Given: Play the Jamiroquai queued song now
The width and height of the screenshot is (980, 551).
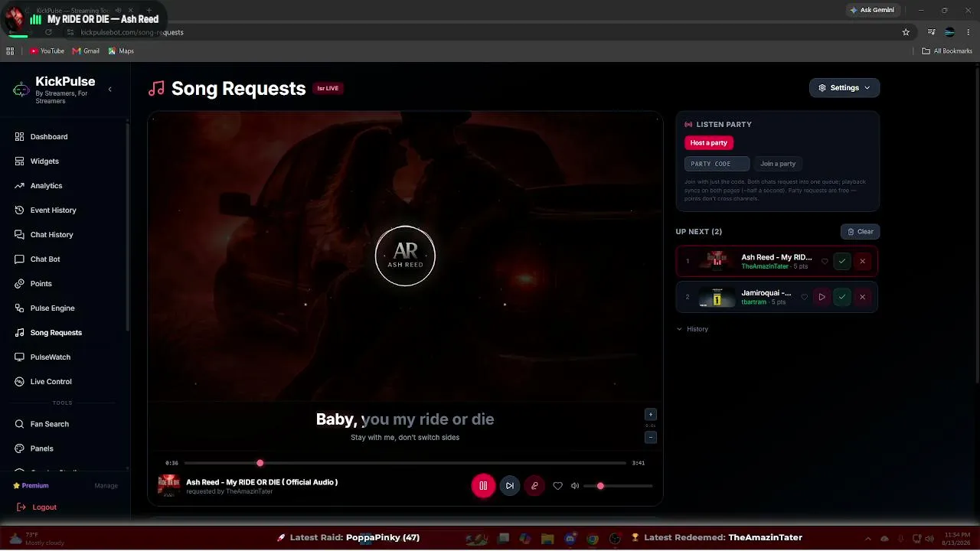Looking at the screenshot, I should 822,297.
